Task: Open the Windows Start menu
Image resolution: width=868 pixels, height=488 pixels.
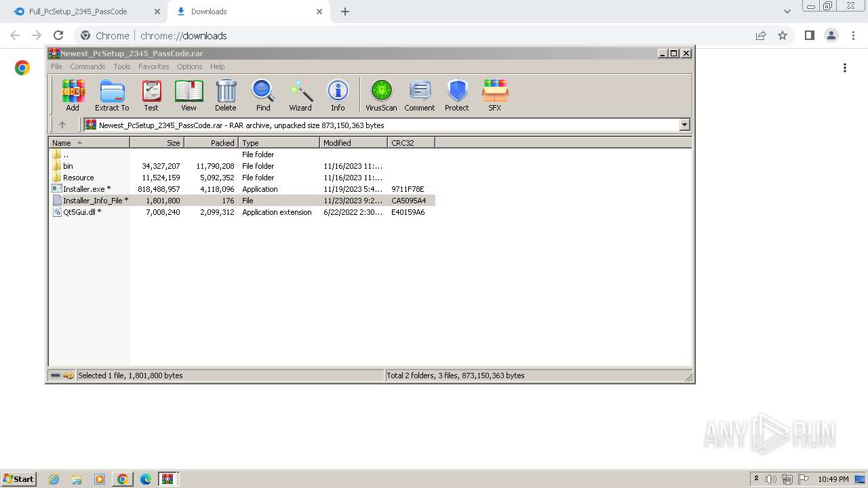Action: (x=18, y=479)
